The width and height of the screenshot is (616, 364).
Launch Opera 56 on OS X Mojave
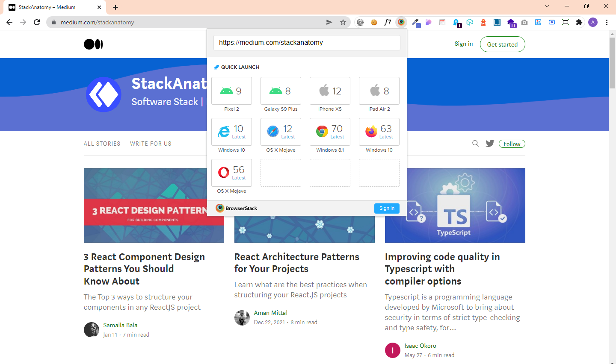[231, 173]
